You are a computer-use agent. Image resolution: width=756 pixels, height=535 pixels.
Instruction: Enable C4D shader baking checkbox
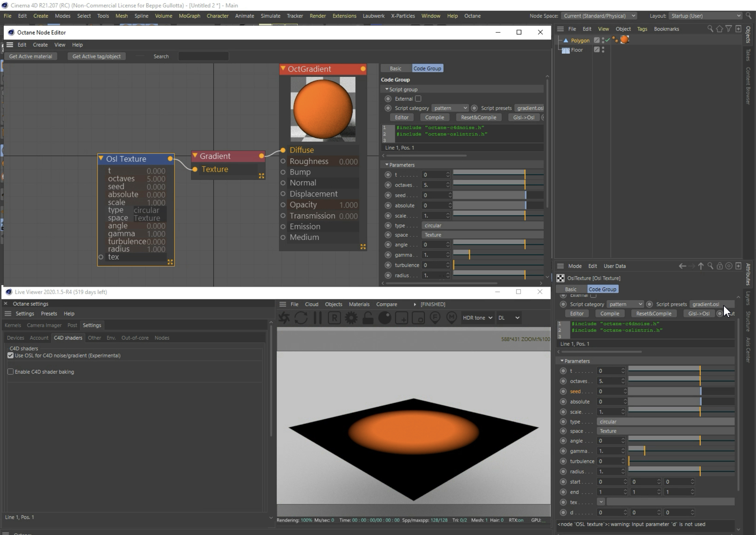click(x=10, y=372)
